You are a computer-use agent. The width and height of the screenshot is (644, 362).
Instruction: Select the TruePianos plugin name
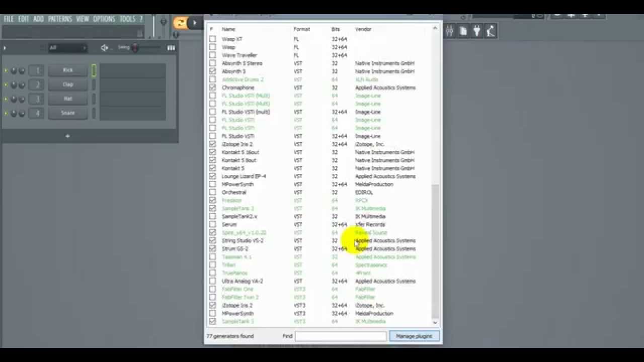pyautogui.click(x=234, y=273)
